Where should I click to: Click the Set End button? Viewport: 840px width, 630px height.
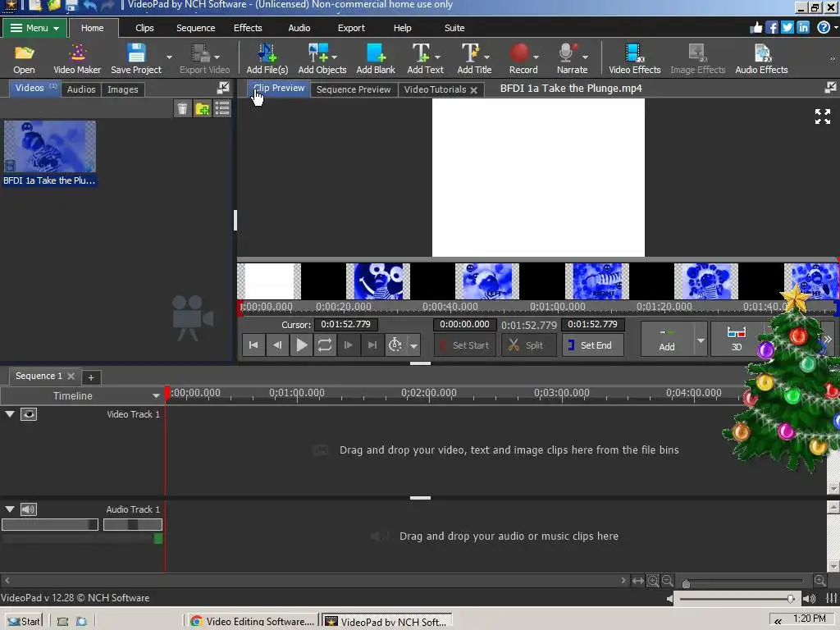click(x=592, y=345)
